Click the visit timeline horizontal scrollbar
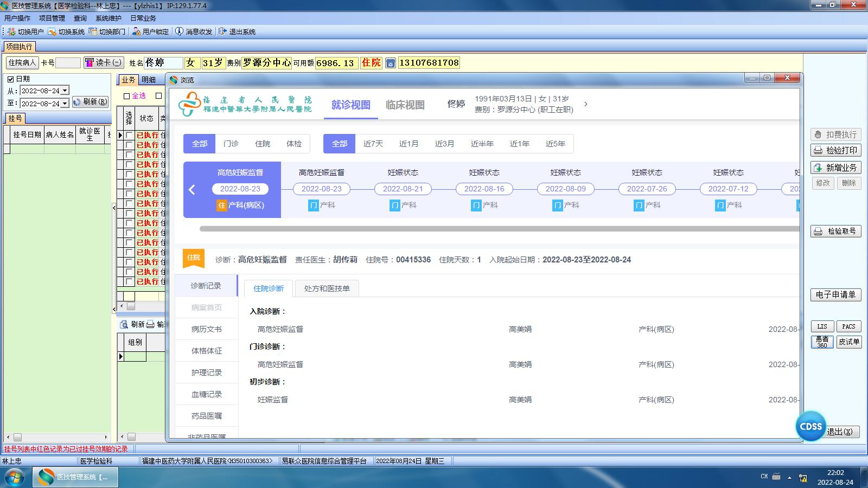Viewport: 868px width, 488px height. [499, 229]
